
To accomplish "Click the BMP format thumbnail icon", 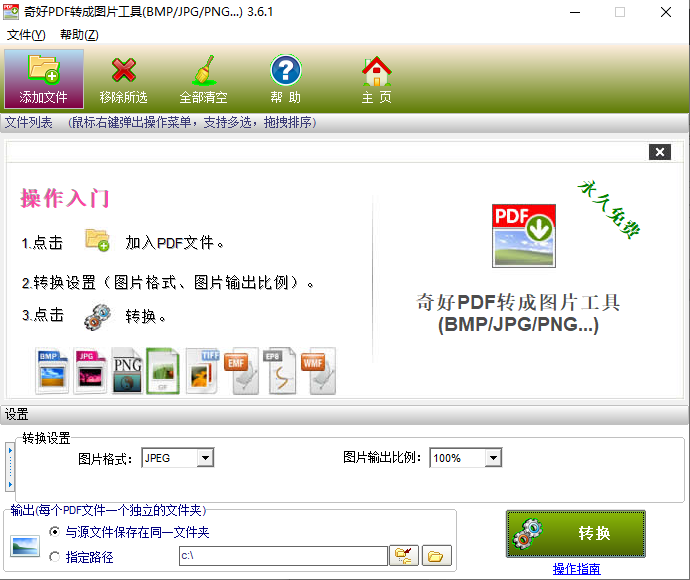I will [53, 371].
